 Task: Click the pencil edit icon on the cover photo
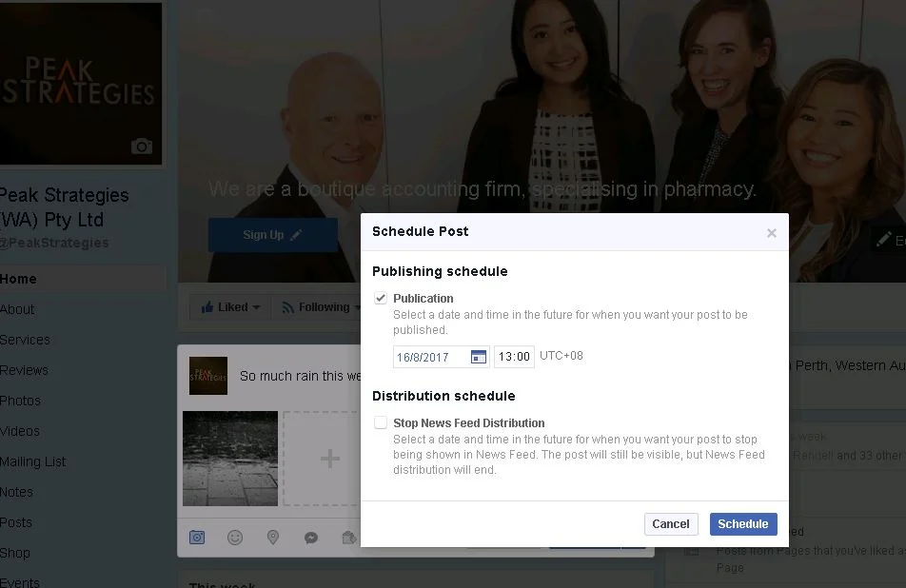(x=883, y=239)
